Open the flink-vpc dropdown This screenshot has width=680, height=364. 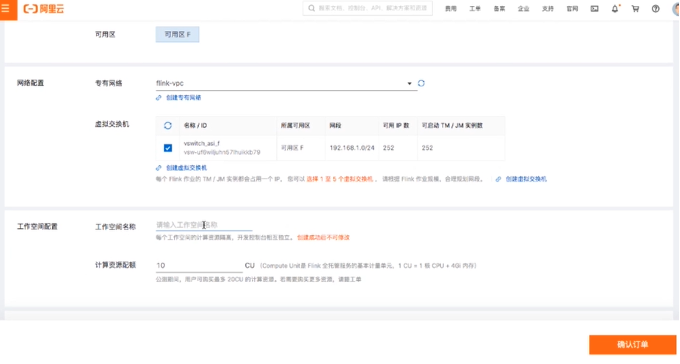click(x=286, y=83)
